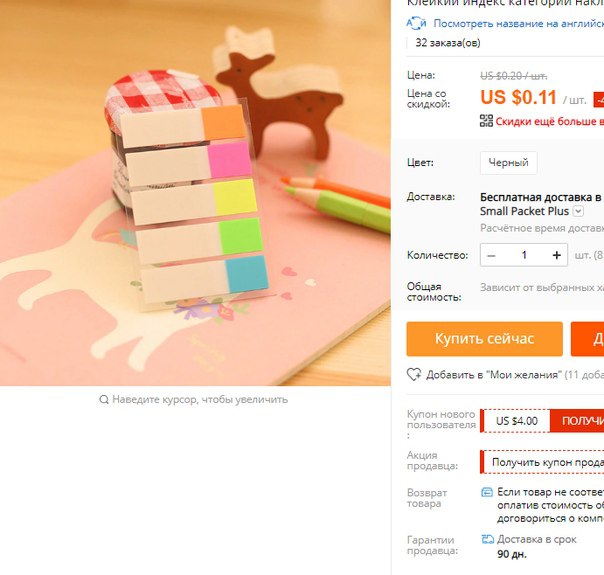
Task: Increase quantity with the plus button
Action: point(557,255)
